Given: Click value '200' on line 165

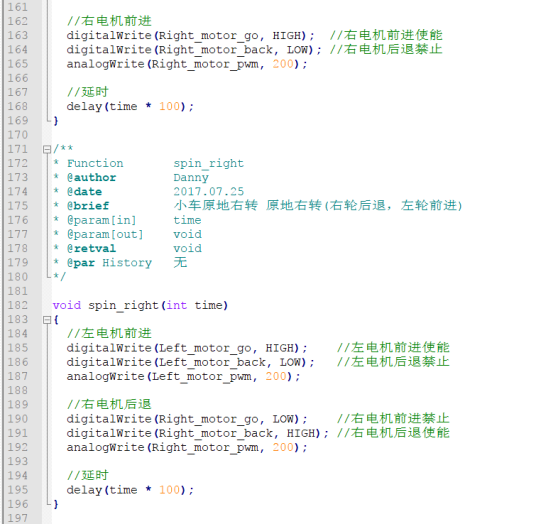Looking at the screenshot, I should point(283,64).
